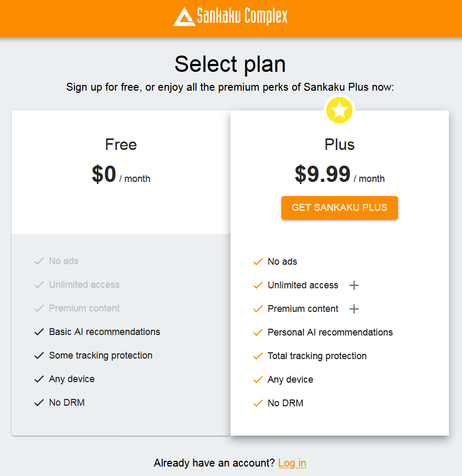
Task: Click the $0 / month price
Action: point(121,175)
